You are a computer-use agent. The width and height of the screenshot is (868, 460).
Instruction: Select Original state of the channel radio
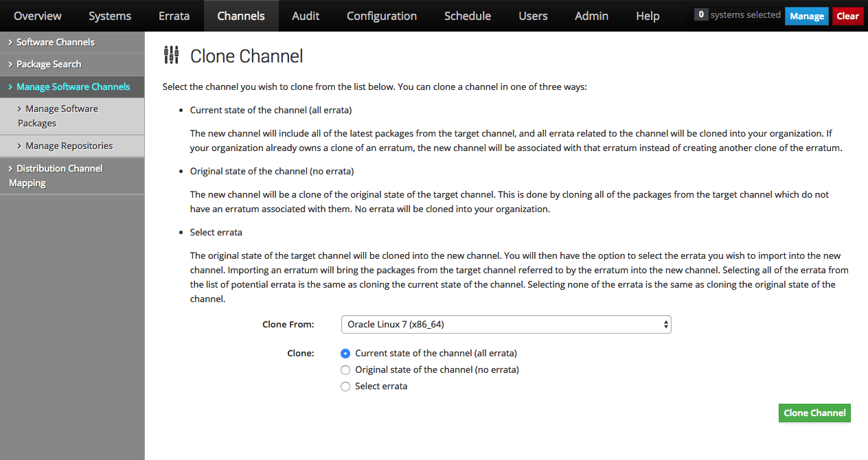point(345,370)
